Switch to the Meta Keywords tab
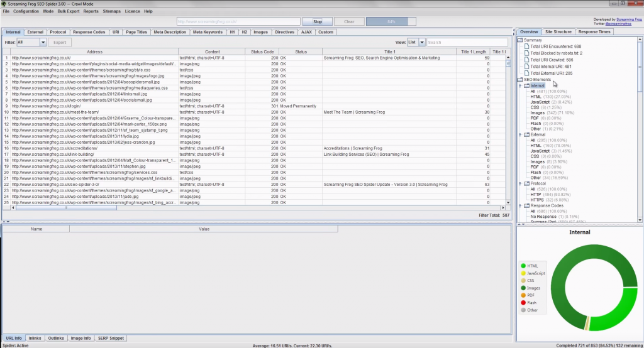Screen dimensions: 644x348 click(x=208, y=32)
